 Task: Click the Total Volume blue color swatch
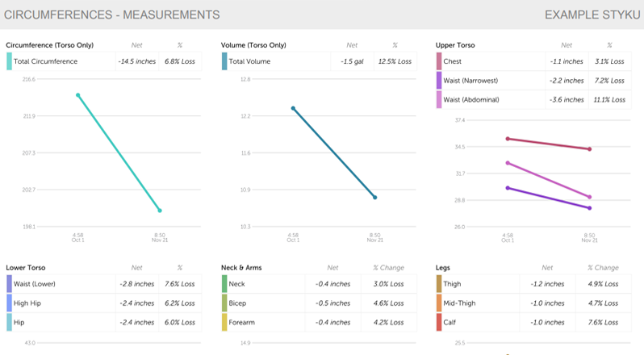tap(224, 61)
